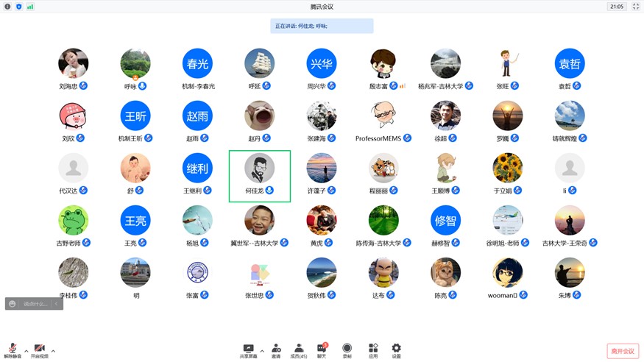
Task: Open the Members (成员) list
Action: pos(298,349)
